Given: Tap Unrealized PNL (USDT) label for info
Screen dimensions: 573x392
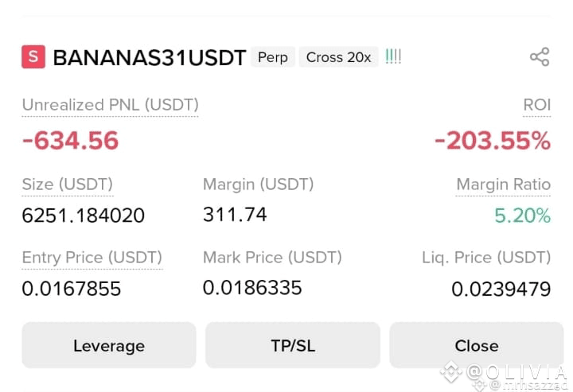Looking at the screenshot, I should pos(110,105).
